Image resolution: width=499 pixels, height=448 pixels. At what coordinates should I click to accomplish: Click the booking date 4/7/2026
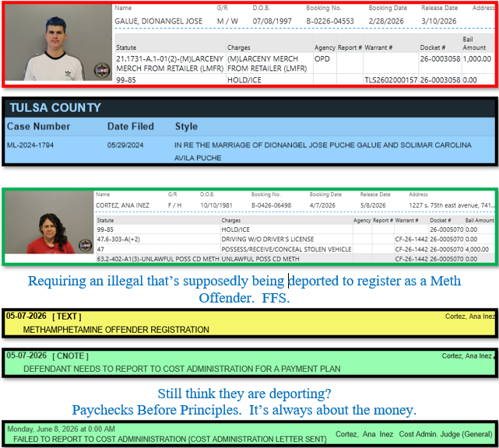(x=322, y=205)
